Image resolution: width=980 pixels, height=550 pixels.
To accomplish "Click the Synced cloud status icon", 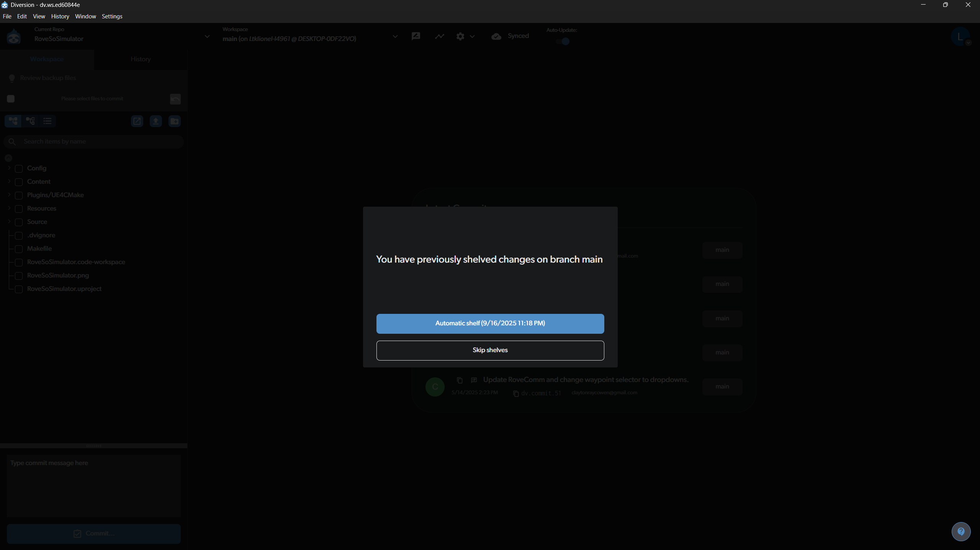I will coord(496,36).
